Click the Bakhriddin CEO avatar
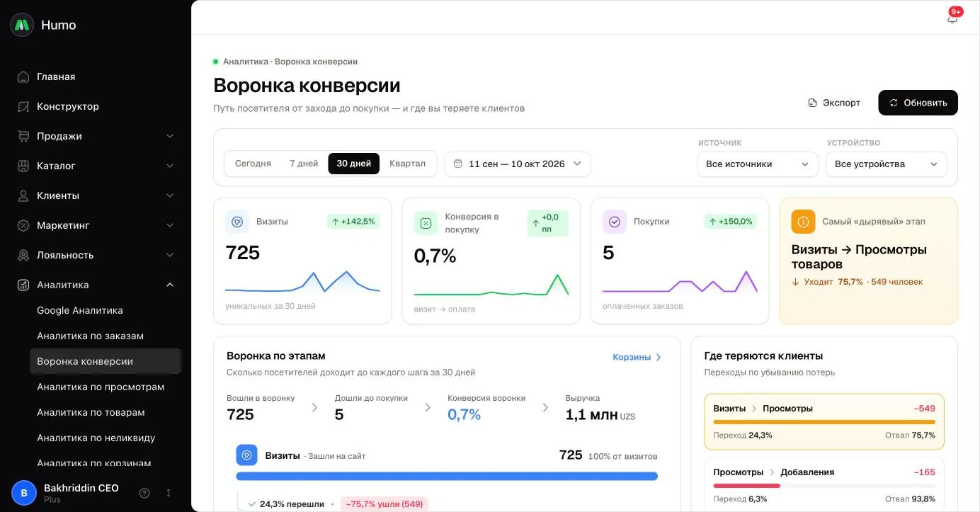Image resolution: width=980 pixels, height=512 pixels. pyautogui.click(x=24, y=493)
